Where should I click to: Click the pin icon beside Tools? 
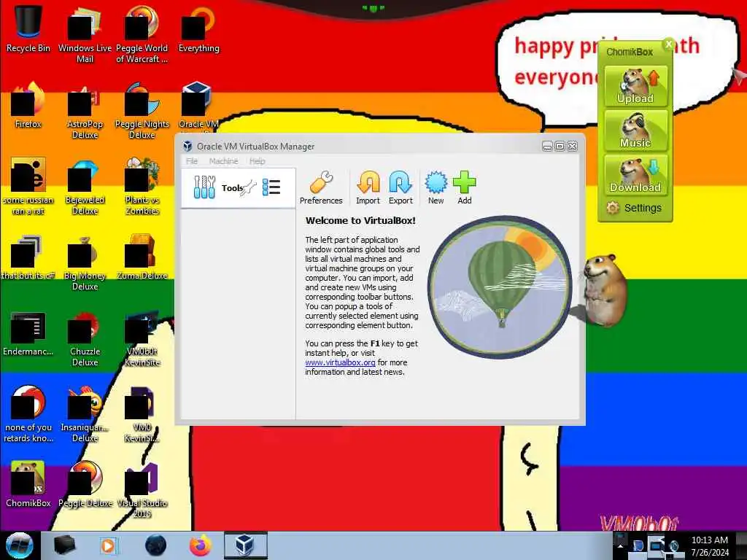[248, 187]
